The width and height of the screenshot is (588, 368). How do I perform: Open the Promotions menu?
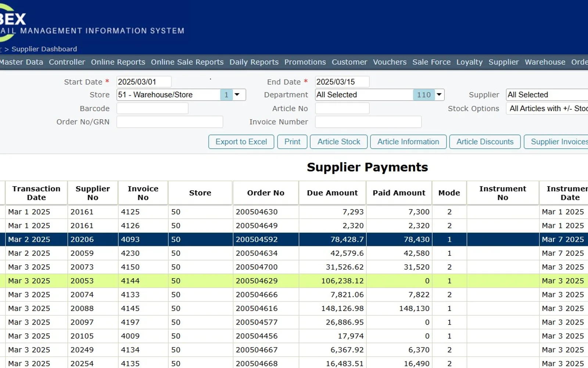pos(305,62)
